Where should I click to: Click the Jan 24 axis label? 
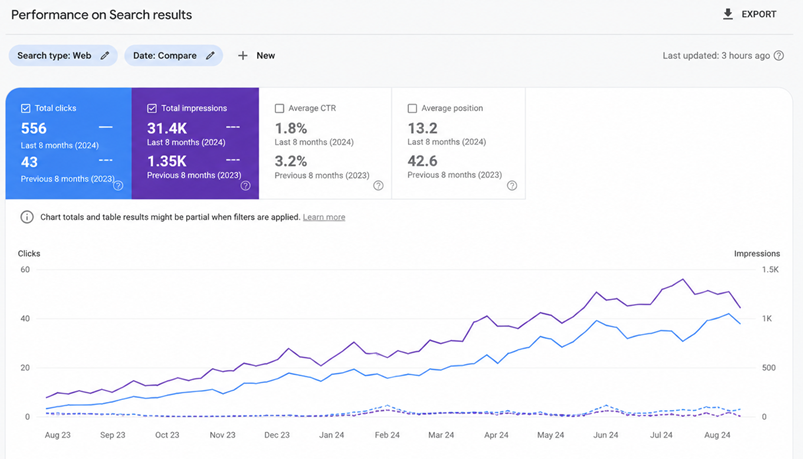click(332, 435)
